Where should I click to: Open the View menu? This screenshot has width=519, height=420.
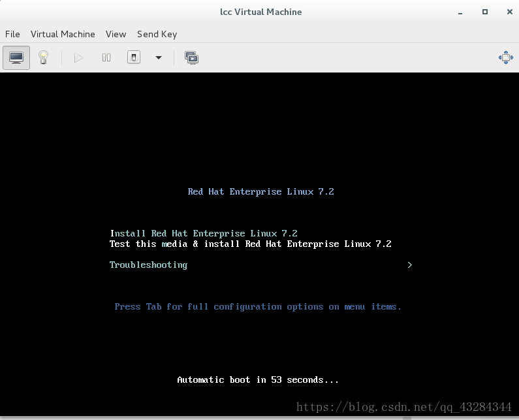coord(116,34)
